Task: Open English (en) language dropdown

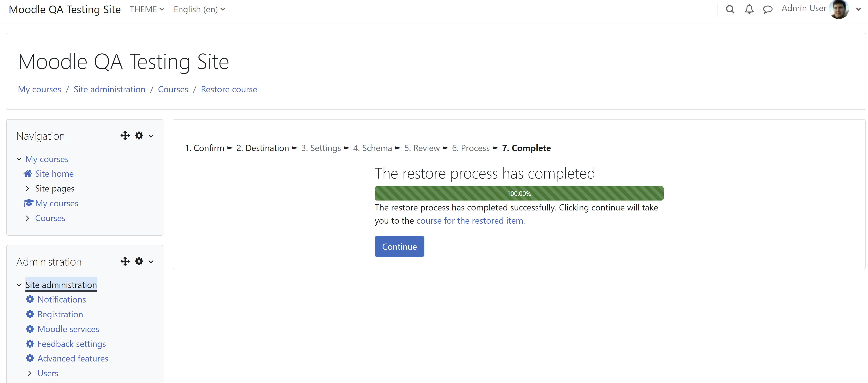Action: point(199,9)
